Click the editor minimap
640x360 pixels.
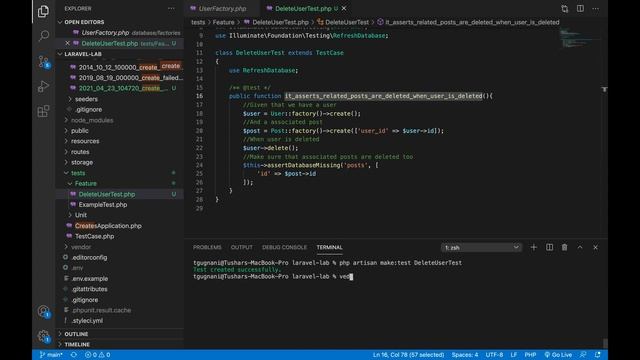click(580, 39)
